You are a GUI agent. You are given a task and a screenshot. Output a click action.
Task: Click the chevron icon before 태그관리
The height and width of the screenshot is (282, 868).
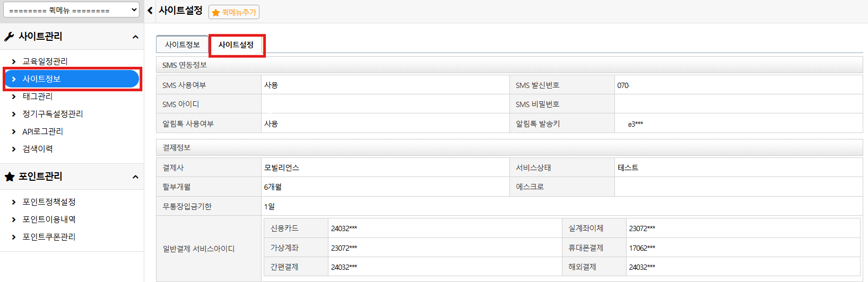click(x=14, y=96)
